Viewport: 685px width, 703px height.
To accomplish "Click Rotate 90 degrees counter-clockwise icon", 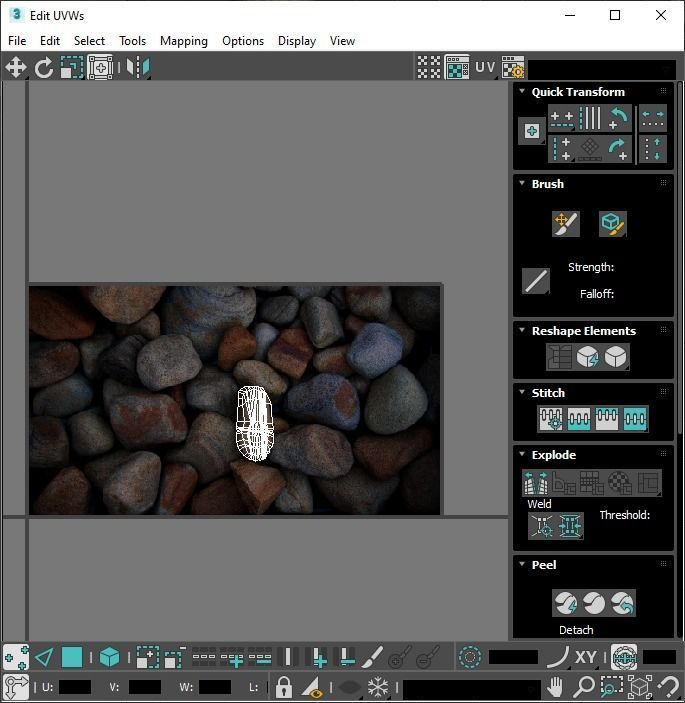I will point(618,118).
